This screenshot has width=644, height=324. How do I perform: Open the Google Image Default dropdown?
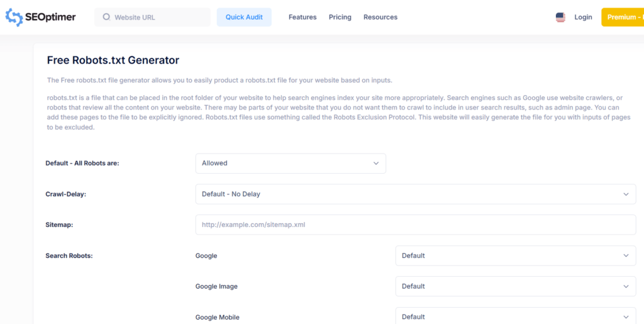pos(515,286)
